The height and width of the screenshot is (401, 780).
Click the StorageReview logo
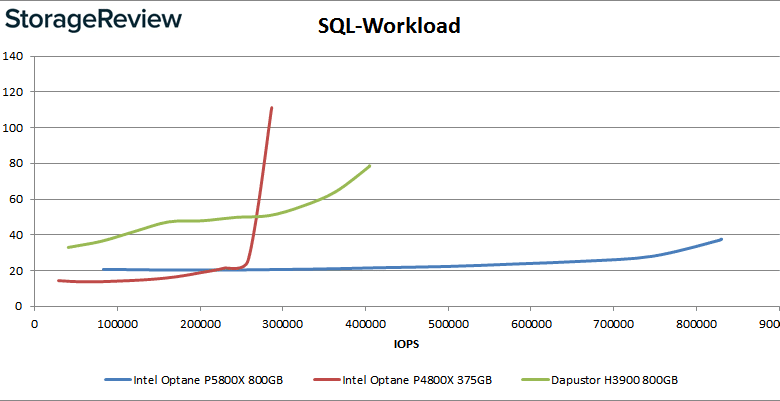coord(93,21)
